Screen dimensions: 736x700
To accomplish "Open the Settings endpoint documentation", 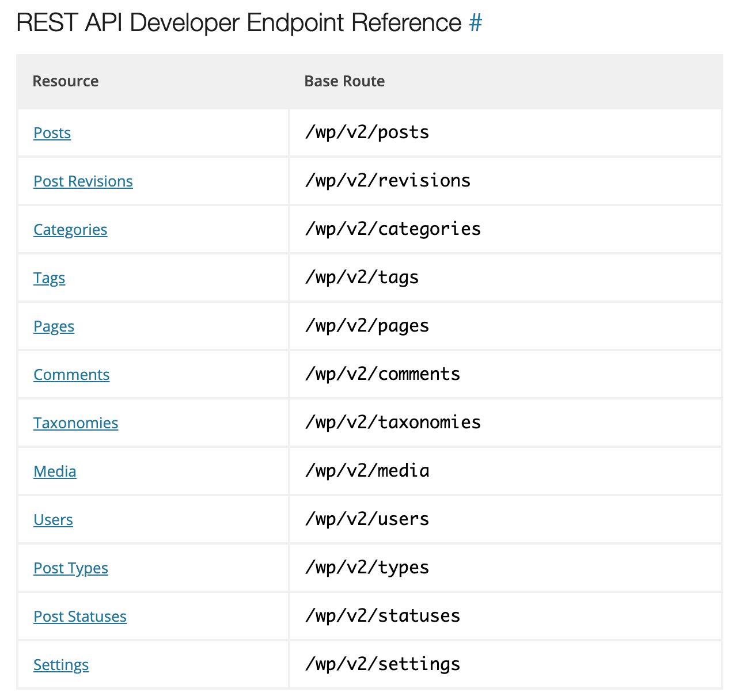I will tap(61, 664).
